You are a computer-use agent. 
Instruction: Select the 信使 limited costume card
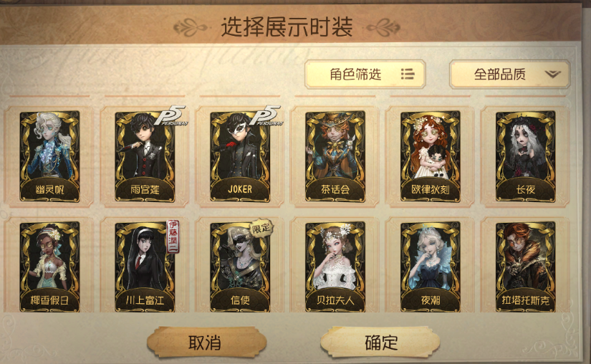(x=240, y=267)
